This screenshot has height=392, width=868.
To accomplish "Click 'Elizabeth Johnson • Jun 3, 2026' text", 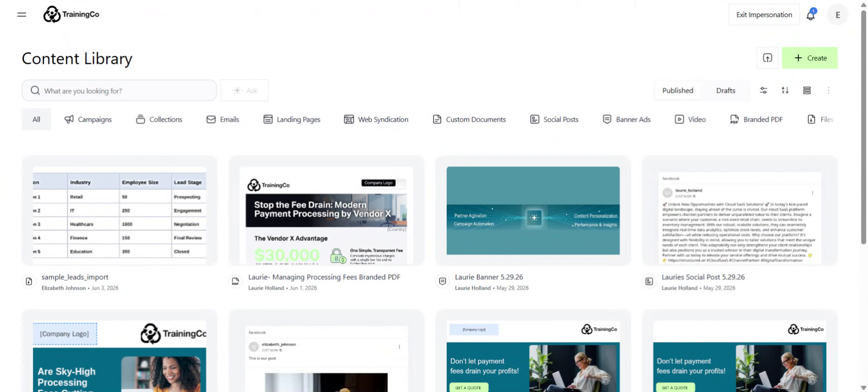I will pyautogui.click(x=80, y=288).
